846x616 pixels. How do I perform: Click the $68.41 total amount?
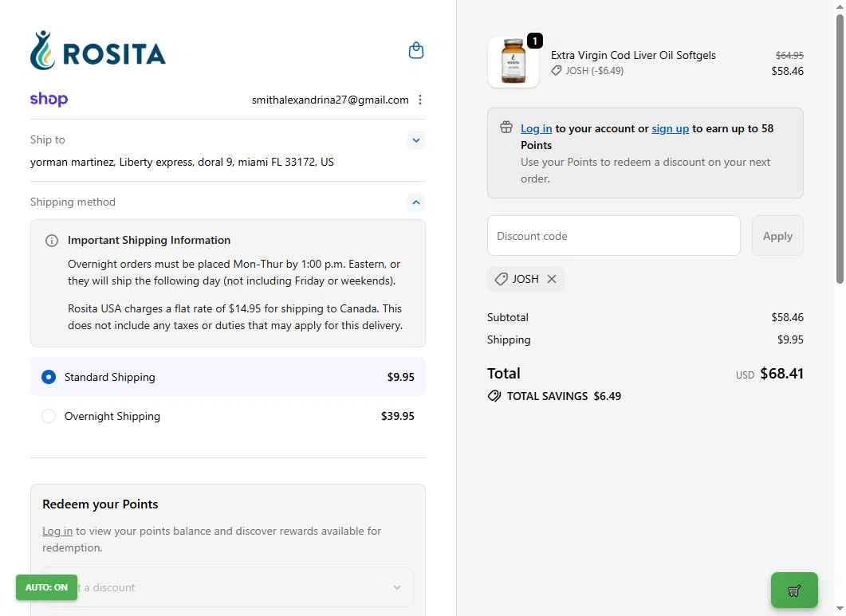pyautogui.click(x=781, y=373)
